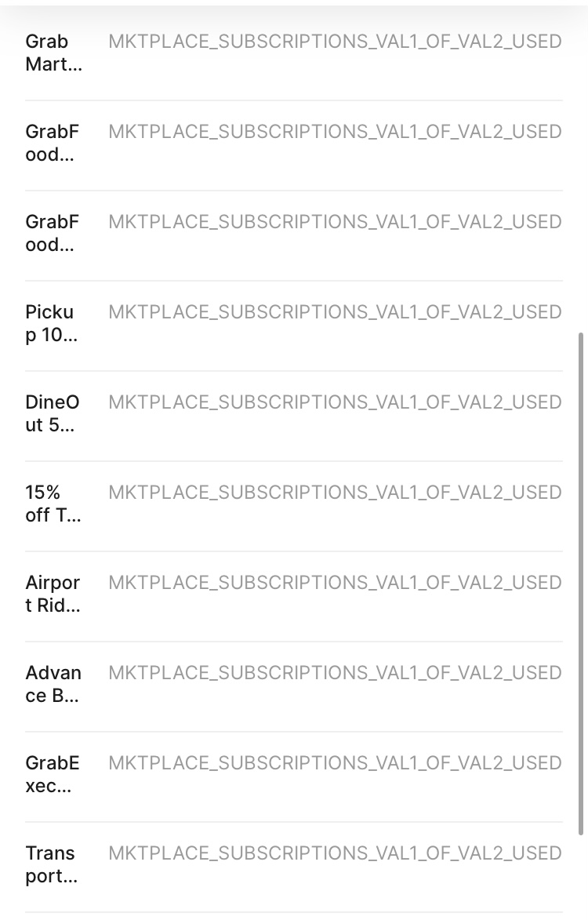Image resolution: width=588 pixels, height=920 pixels.
Task: Click the usage text beside Grab Mart
Action: (x=335, y=42)
